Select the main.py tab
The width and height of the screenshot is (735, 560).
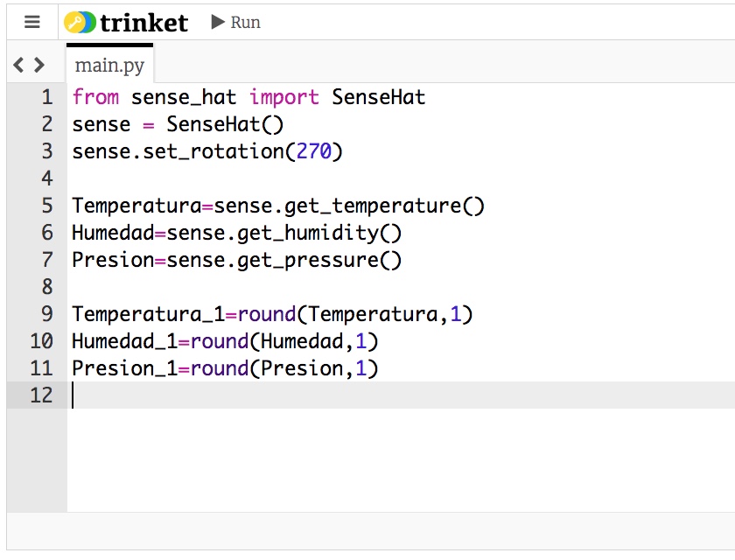[x=109, y=66]
